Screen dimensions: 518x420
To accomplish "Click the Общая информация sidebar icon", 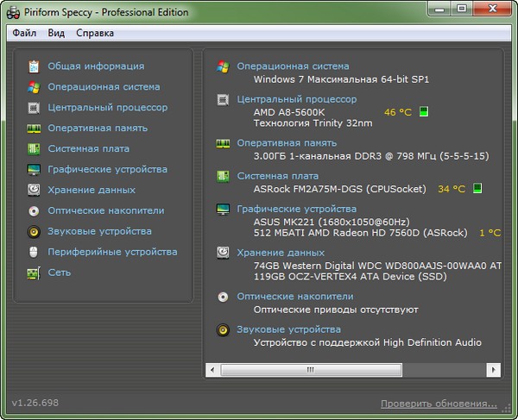I will pyautogui.click(x=34, y=66).
